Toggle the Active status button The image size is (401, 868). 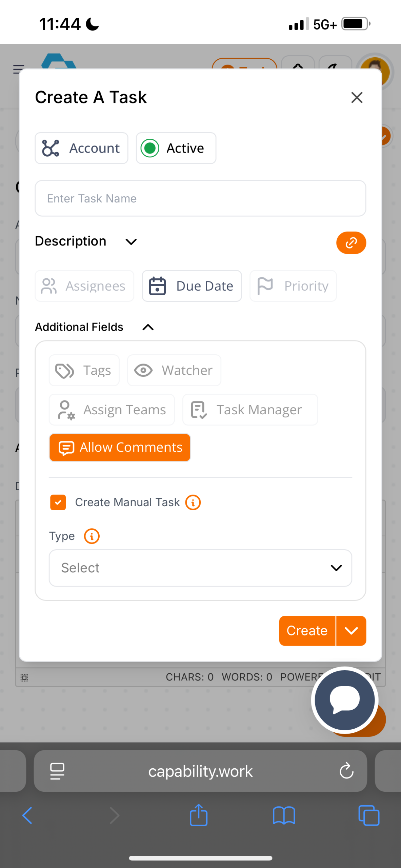[x=176, y=148]
